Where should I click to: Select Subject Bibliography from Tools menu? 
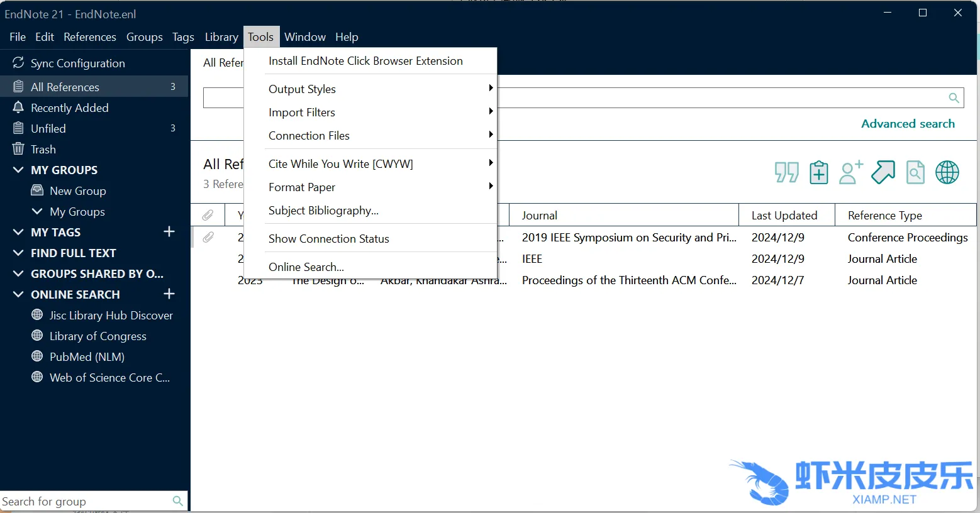pyautogui.click(x=323, y=211)
